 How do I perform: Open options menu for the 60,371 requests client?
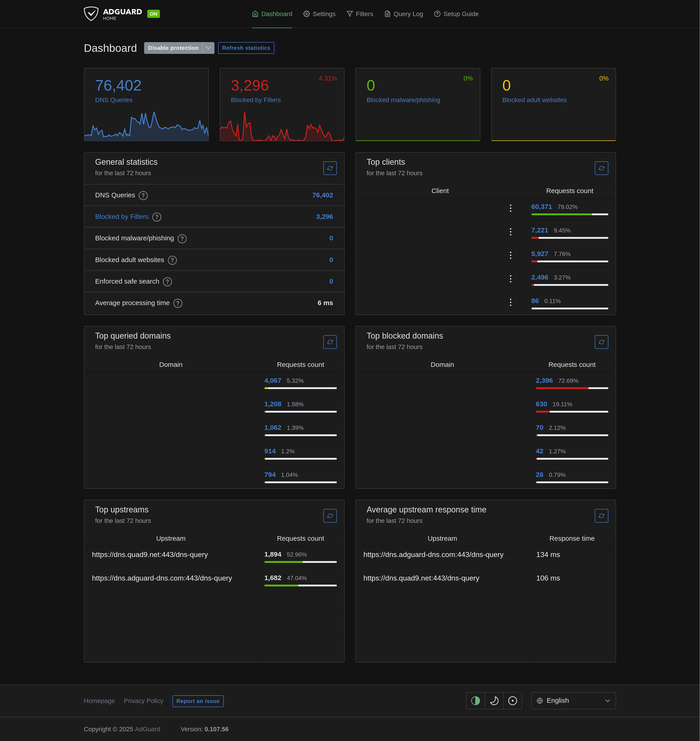[x=510, y=208]
